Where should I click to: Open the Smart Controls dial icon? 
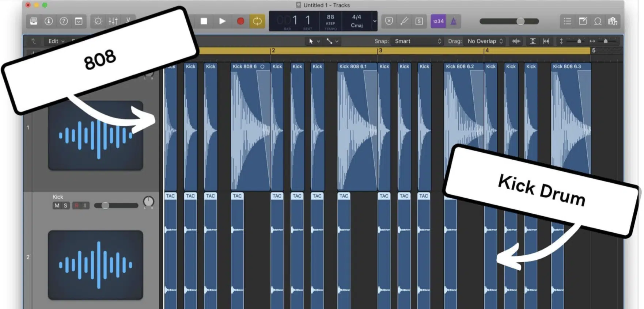[x=98, y=21]
